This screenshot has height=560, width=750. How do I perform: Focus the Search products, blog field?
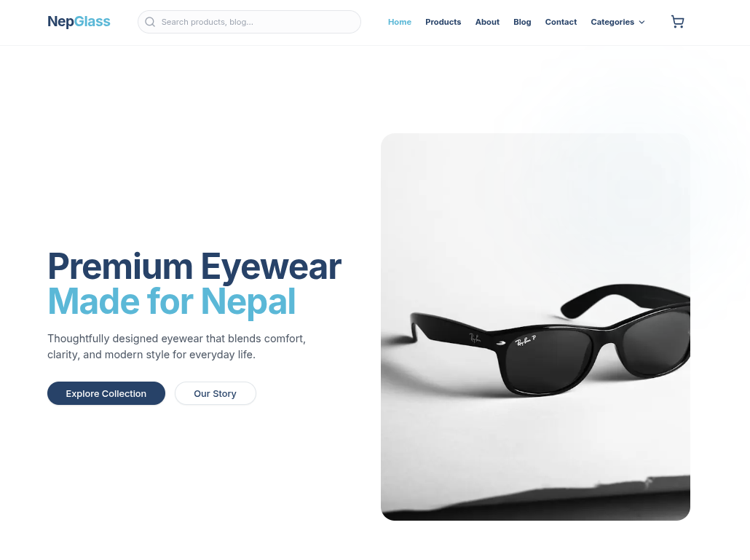(249, 22)
